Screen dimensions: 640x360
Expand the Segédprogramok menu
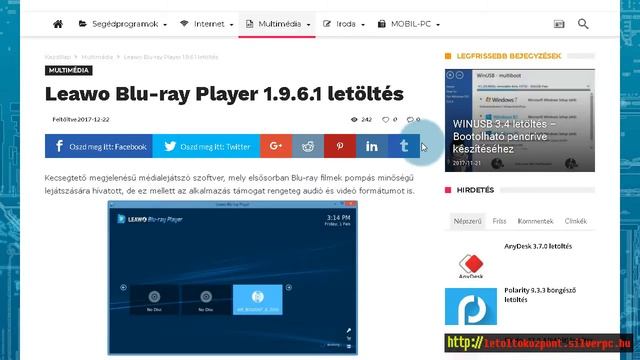tap(123, 24)
